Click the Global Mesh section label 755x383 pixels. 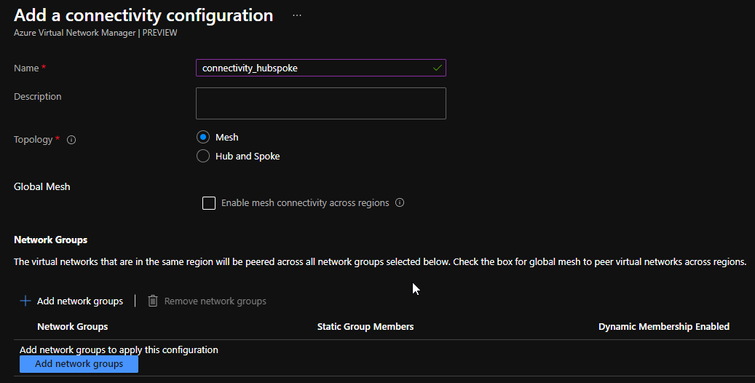(x=42, y=187)
